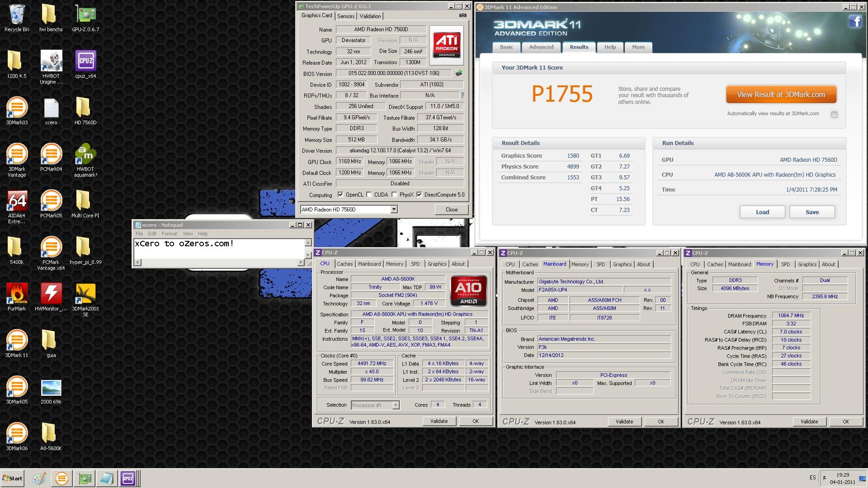Open the Basic tab in 3DMark 11
This screenshot has height=488, width=868.
(x=506, y=47)
